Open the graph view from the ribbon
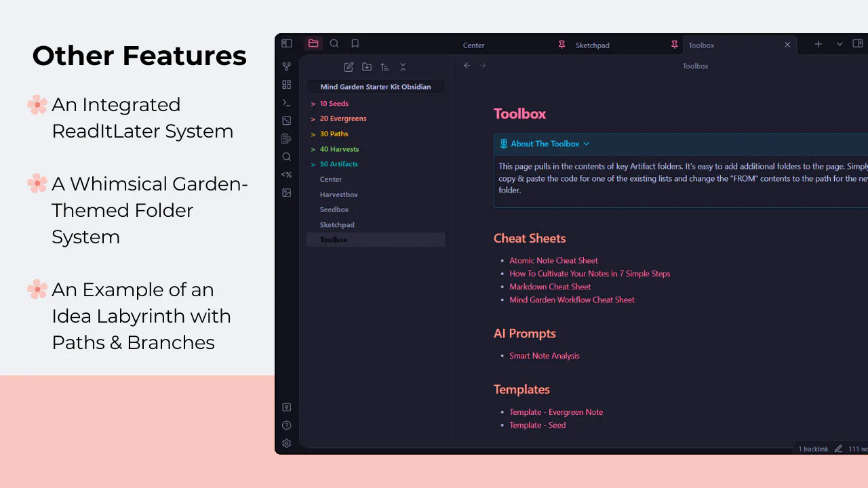 287,66
